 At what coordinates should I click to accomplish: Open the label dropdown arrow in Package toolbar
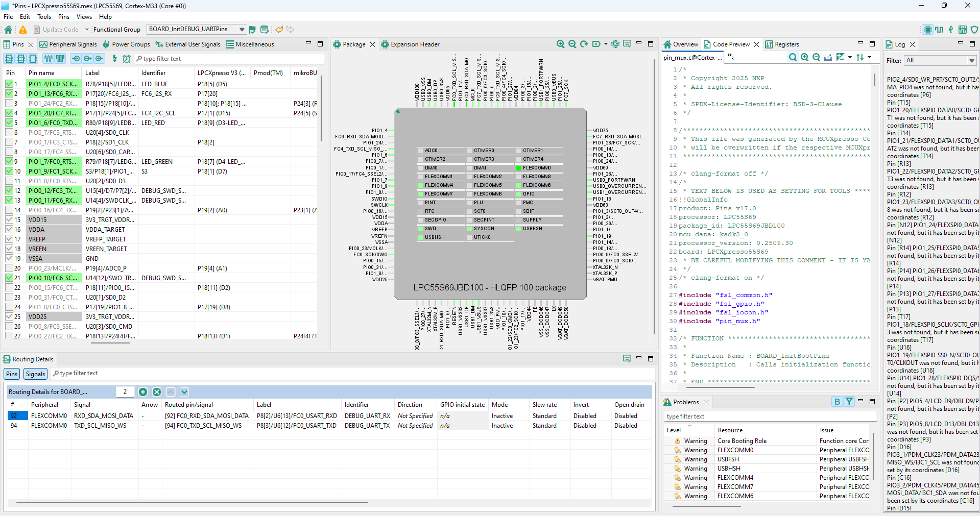pyautogui.click(x=606, y=44)
